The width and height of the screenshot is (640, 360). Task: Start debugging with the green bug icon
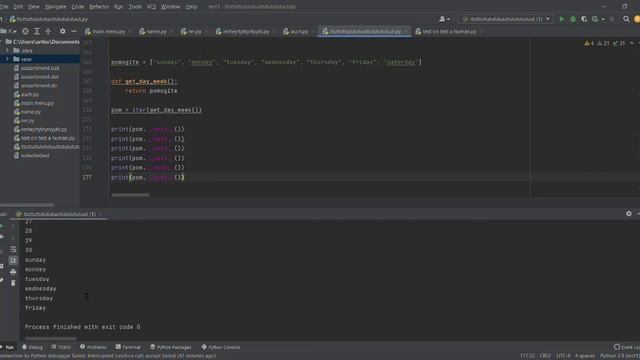tap(573, 19)
